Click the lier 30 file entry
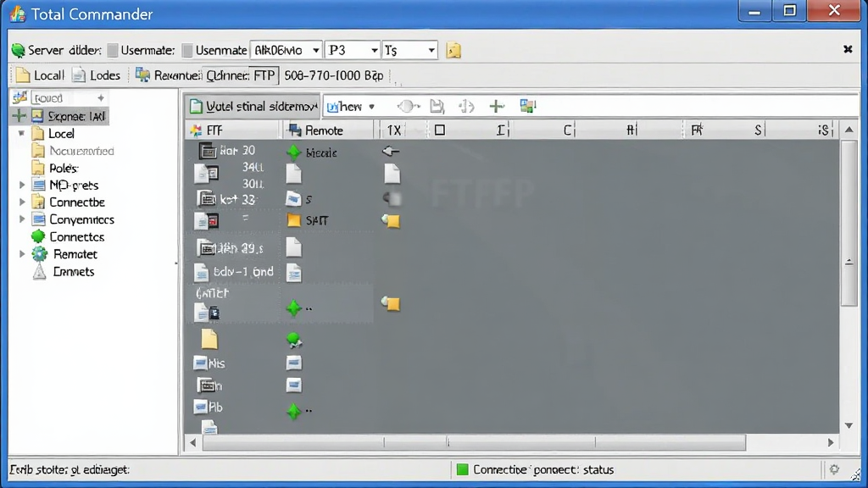 coord(227,151)
